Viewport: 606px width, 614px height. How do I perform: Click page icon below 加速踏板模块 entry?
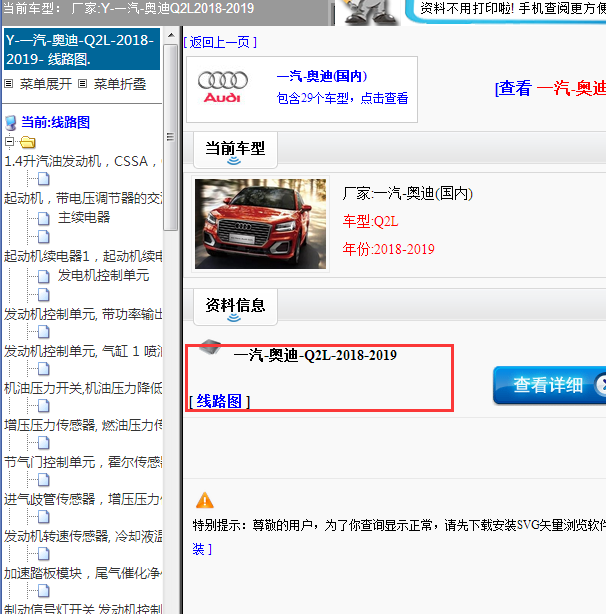click(x=43, y=591)
